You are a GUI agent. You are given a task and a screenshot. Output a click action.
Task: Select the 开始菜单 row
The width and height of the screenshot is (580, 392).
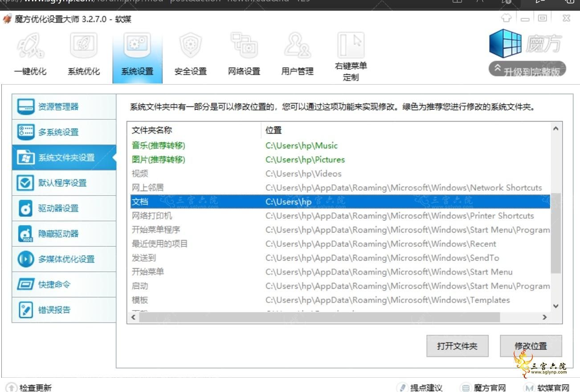coord(340,272)
